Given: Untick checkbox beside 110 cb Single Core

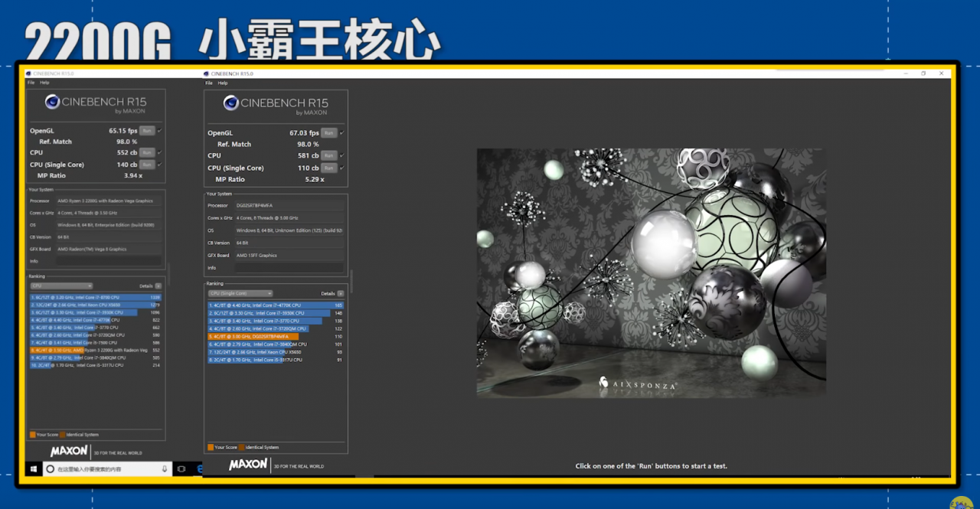Looking at the screenshot, I should [341, 168].
